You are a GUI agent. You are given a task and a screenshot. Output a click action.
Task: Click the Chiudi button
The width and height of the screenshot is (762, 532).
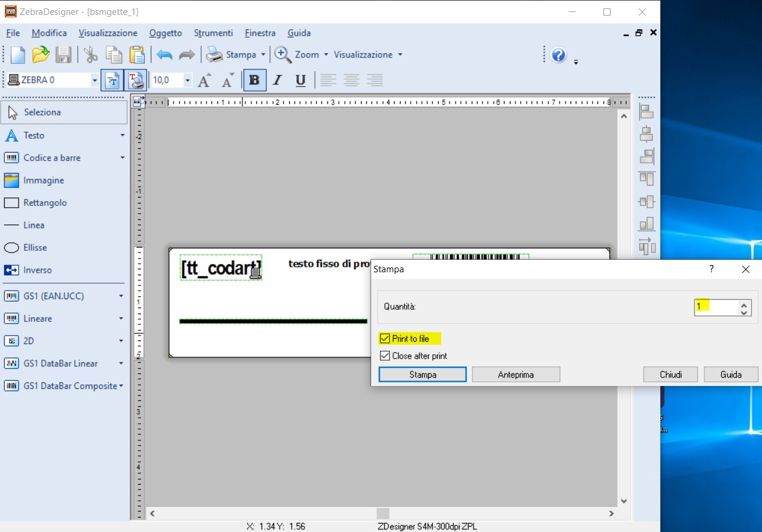pyautogui.click(x=670, y=375)
